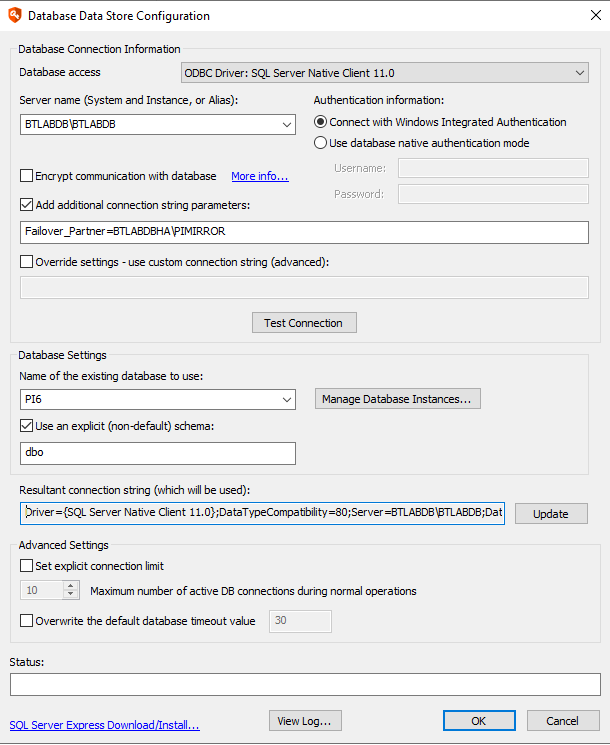This screenshot has width=610, height=745.
Task: Open SQL Server Express Download/Install link
Action: coord(105,725)
